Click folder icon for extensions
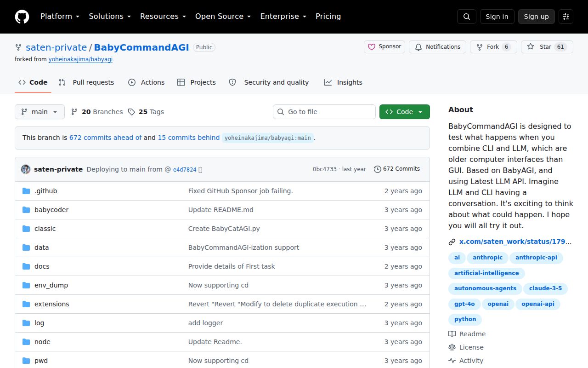This screenshot has width=588, height=368. click(x=26, y=304)
